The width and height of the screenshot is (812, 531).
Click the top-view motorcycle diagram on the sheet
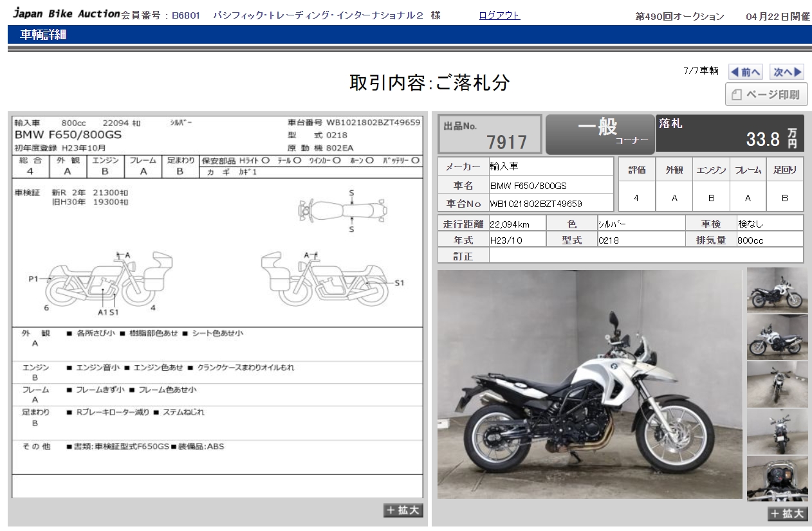click(x=343, y=210)
